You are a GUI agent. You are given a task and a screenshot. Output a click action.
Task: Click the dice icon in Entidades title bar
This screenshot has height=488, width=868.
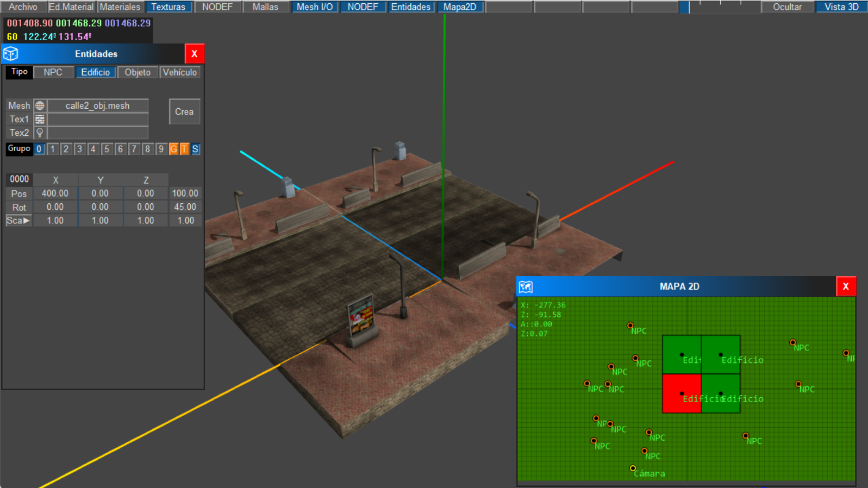(11, 54)
